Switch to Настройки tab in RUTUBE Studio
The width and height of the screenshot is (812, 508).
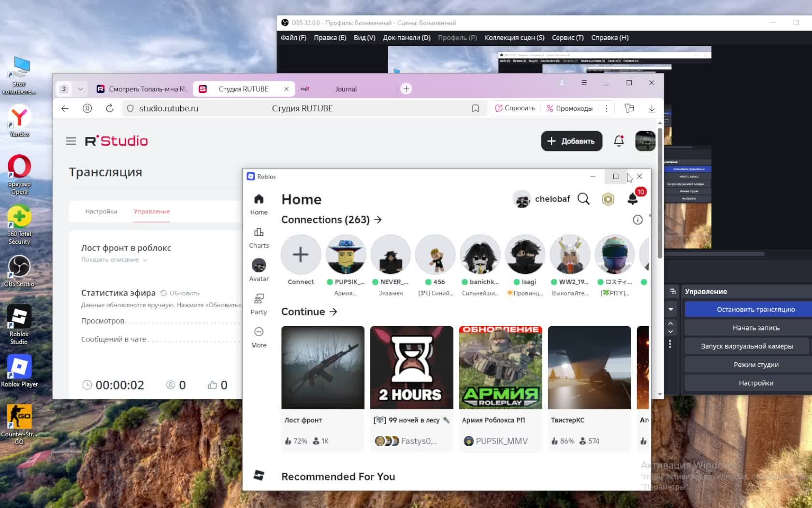(101, 211)
